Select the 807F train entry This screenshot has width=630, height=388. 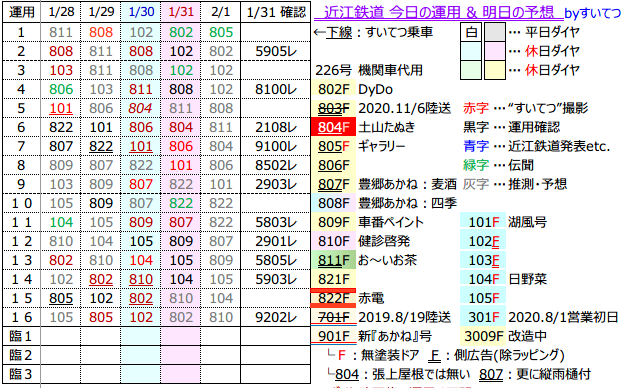click(x=333, y=184)
